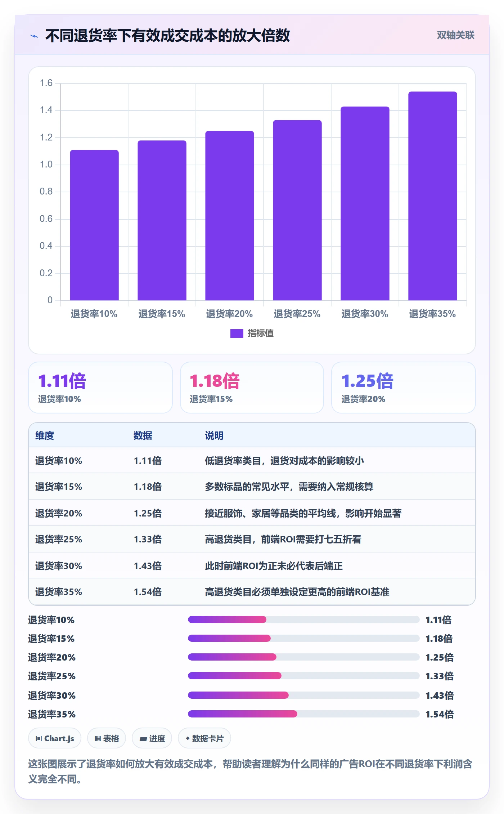The height and width of the screenshot is (814, 504).
Task: Select the 1.25倍 data card
Action: pyautogui.click(x=404, y=388)
